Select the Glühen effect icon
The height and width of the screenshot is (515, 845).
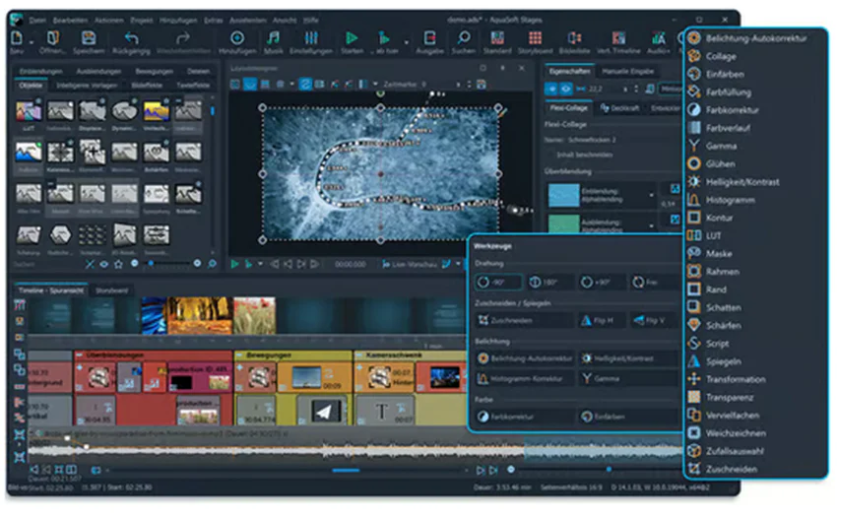point(695,163)
